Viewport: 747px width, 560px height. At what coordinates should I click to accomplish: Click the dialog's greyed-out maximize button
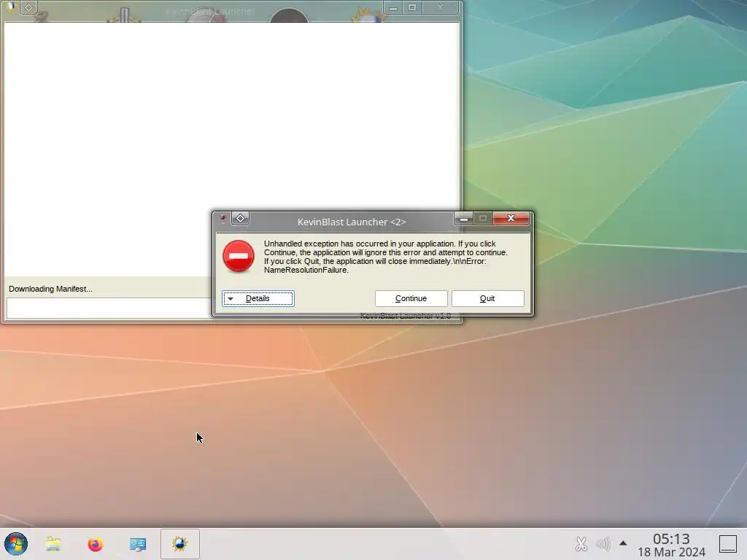coord(483,218)
